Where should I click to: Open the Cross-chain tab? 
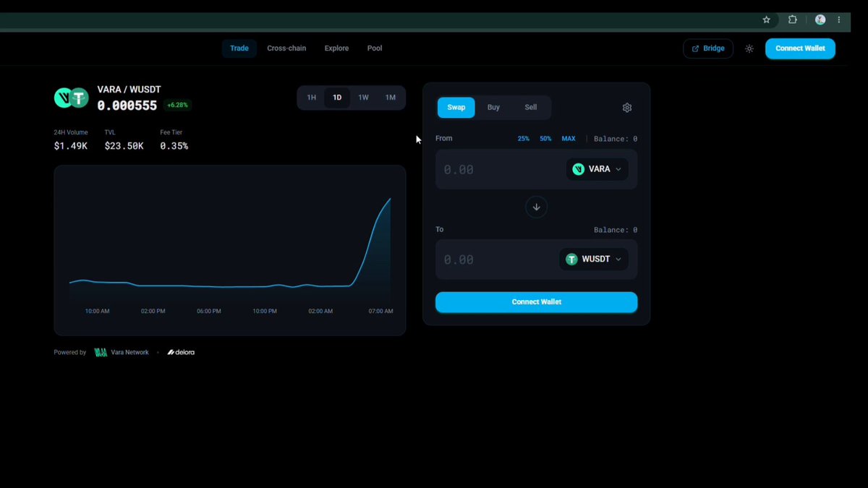[286, 48]
